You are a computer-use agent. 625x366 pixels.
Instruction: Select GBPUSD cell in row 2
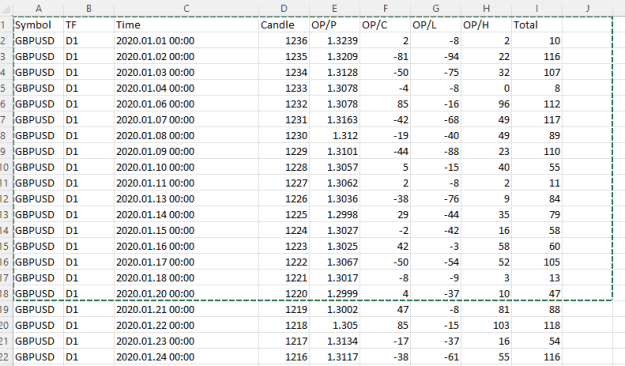point(38,41)
